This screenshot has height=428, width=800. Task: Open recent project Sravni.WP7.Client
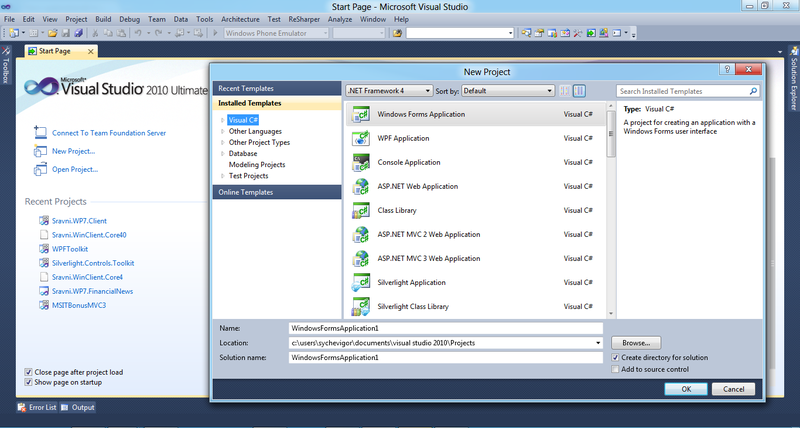coord(79,221)
